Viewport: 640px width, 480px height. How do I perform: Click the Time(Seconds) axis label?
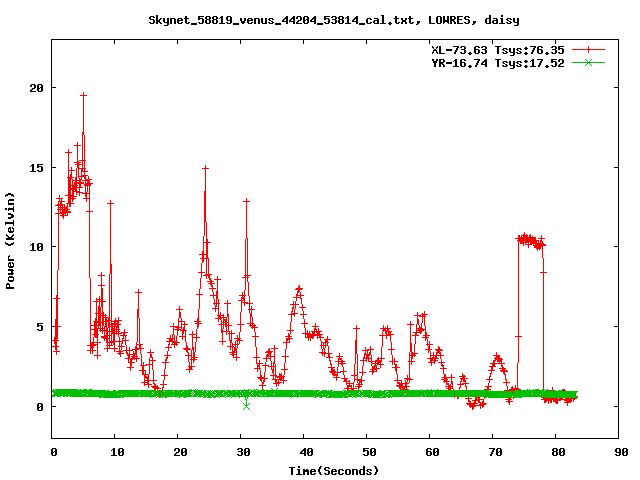point(333,471)
